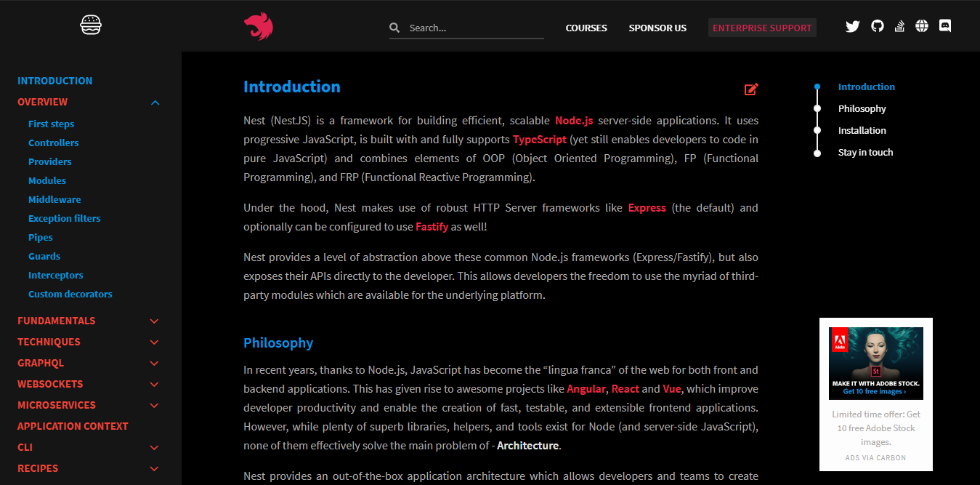Expand the RECIPES section
The height and width of the screenshot is (485, 980).
154,468
